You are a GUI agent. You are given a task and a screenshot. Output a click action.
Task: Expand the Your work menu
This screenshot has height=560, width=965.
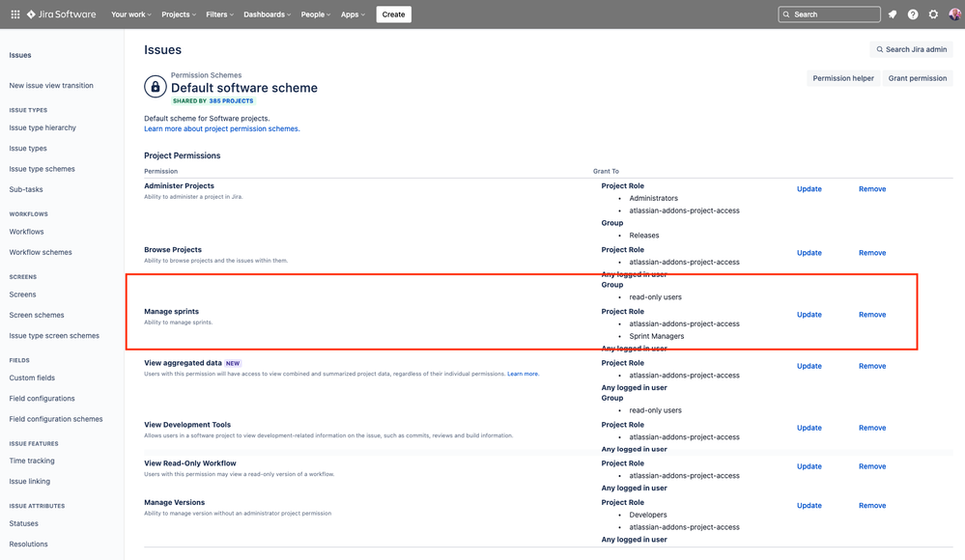[131, 14]
